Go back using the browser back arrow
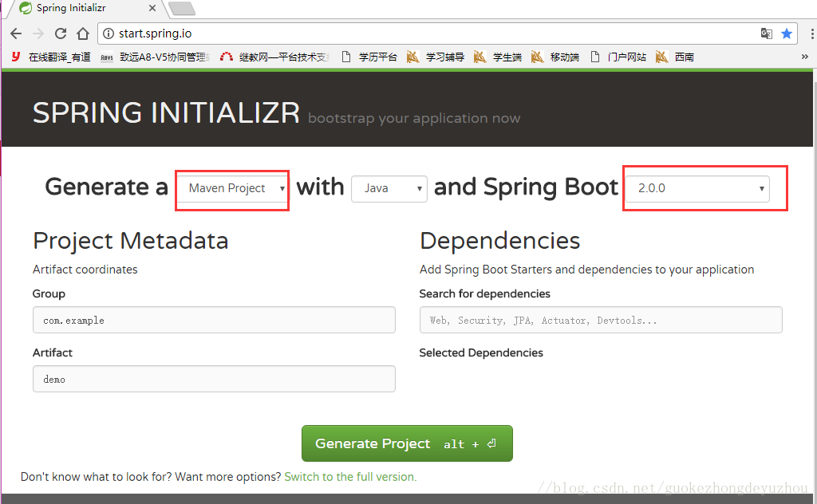Screen dimensions: 817x504 16,33
